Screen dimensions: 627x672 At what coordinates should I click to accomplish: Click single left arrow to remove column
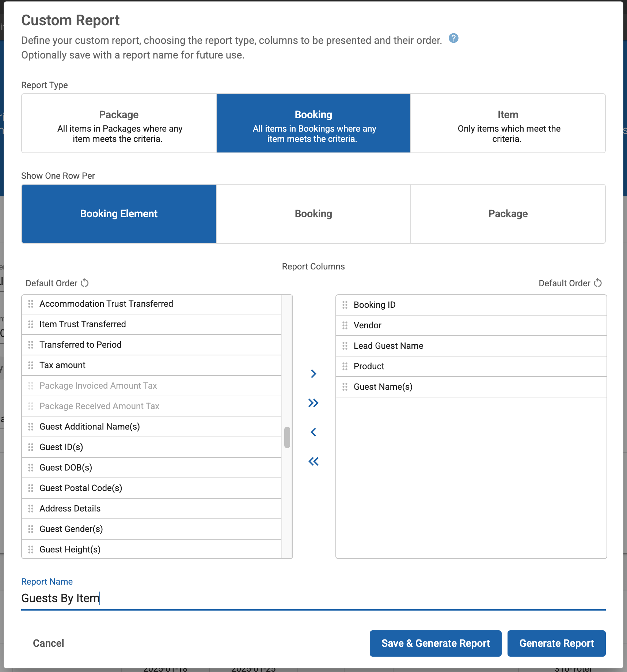pyautogui.click(x=313, y=432)
